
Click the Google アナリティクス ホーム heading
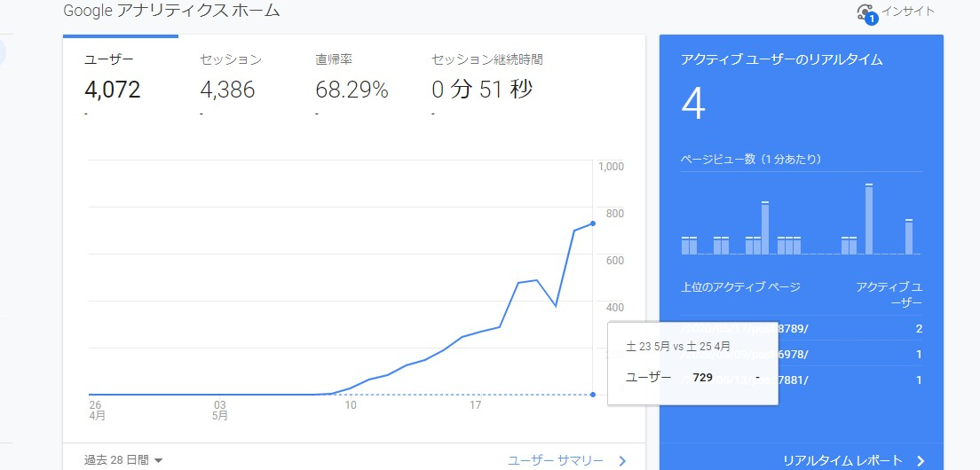pyautogui.click(x=172, y=11)
